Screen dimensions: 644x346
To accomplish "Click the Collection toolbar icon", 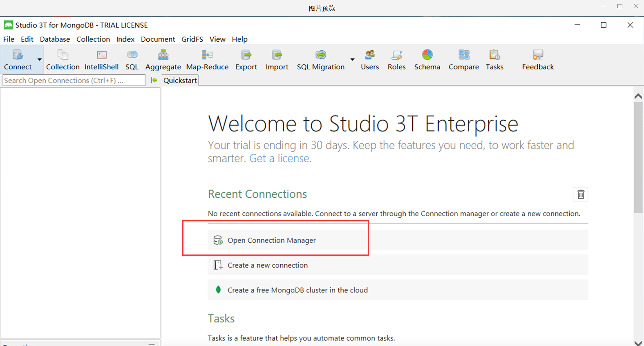I will (63, 60).
